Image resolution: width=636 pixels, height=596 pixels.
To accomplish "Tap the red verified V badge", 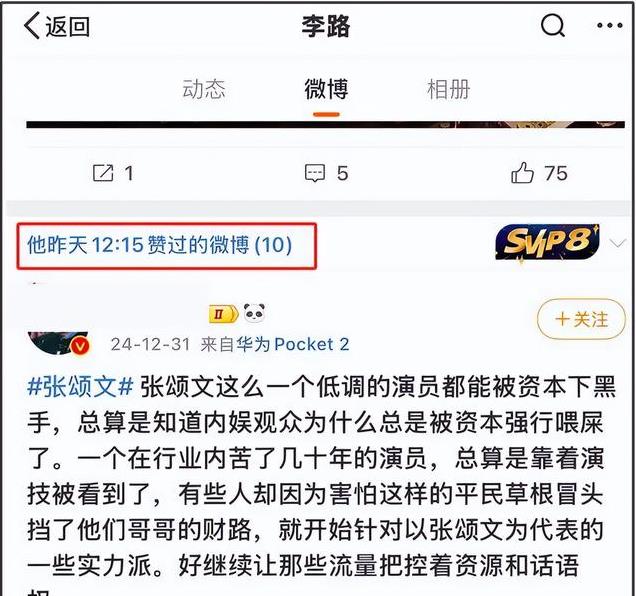I will pyautogui.click(x=80, y=346).
